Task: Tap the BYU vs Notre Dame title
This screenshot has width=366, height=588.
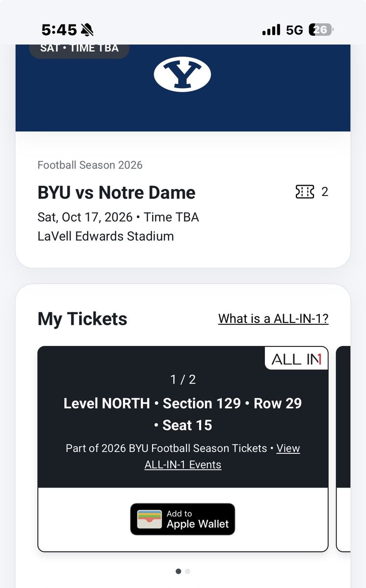Action: tap(117, 192)
